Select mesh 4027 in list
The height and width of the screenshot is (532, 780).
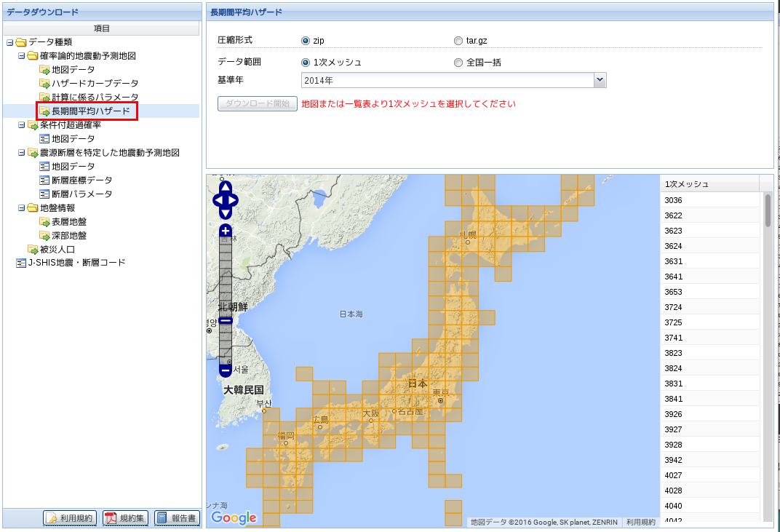click(710, 475)
